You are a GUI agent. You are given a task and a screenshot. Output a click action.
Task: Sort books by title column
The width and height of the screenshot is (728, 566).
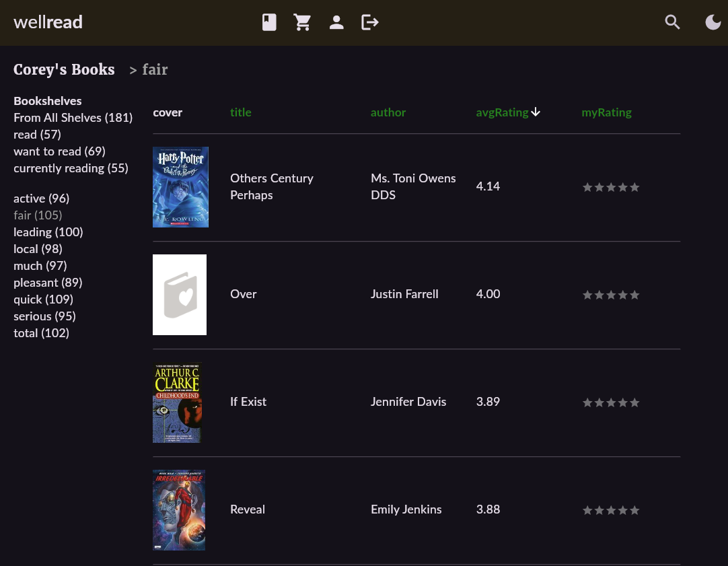tap(240, 112)
